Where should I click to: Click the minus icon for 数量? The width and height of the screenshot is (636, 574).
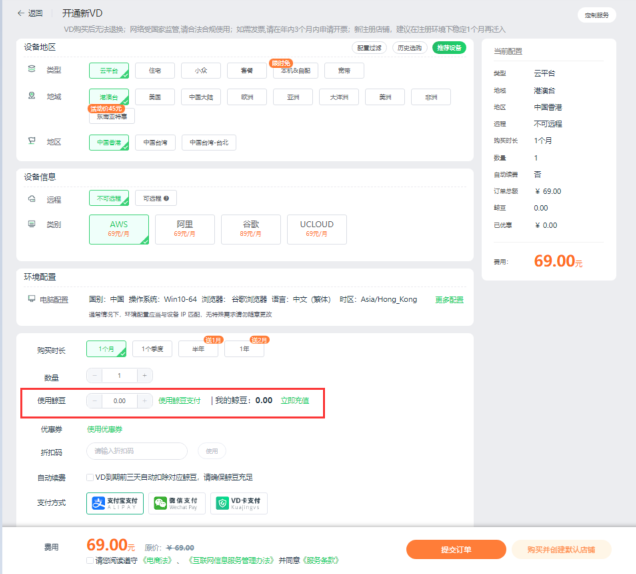tap(94, 375)
